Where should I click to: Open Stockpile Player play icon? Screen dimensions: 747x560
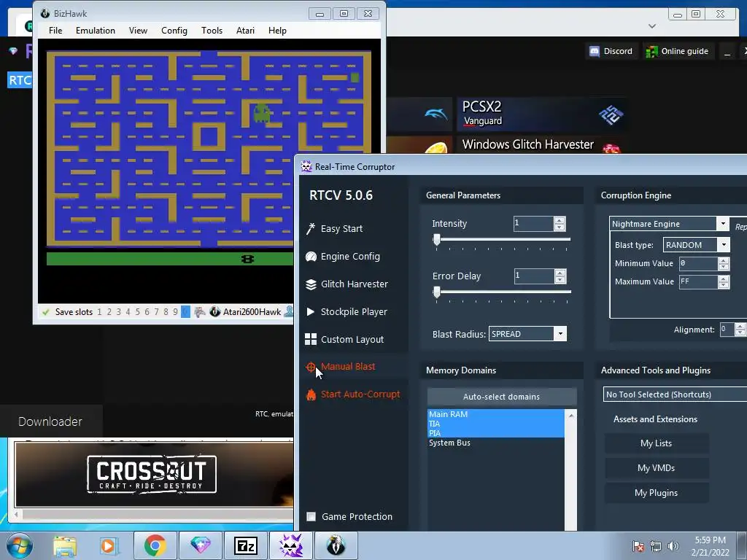[310, 312]
